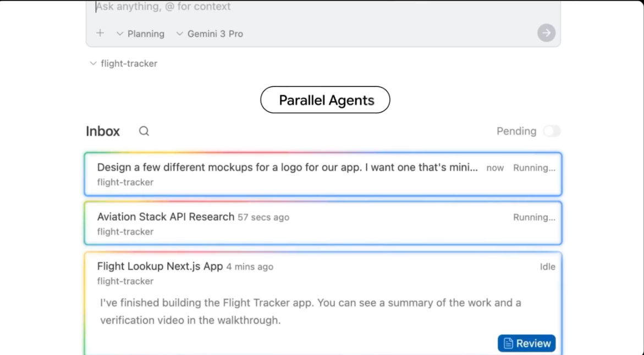
Task: Click the Inbox heading
Action: click(x=103, y=131)
